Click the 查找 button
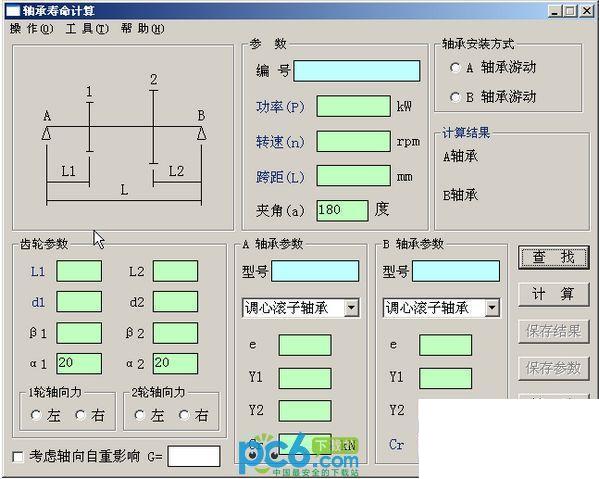 pos(554,257)
